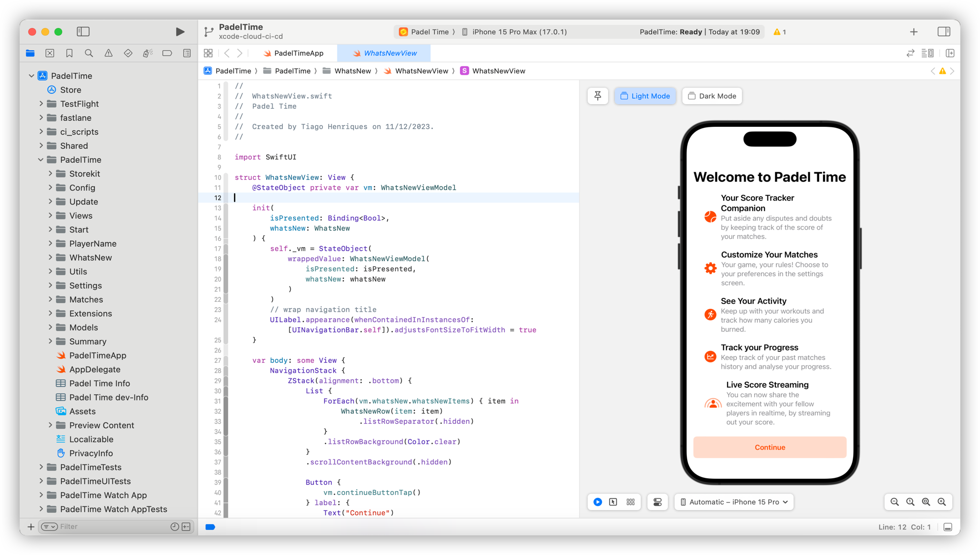Open the Localizable file
Screen dimensions: 980x555
coord(91,439)
